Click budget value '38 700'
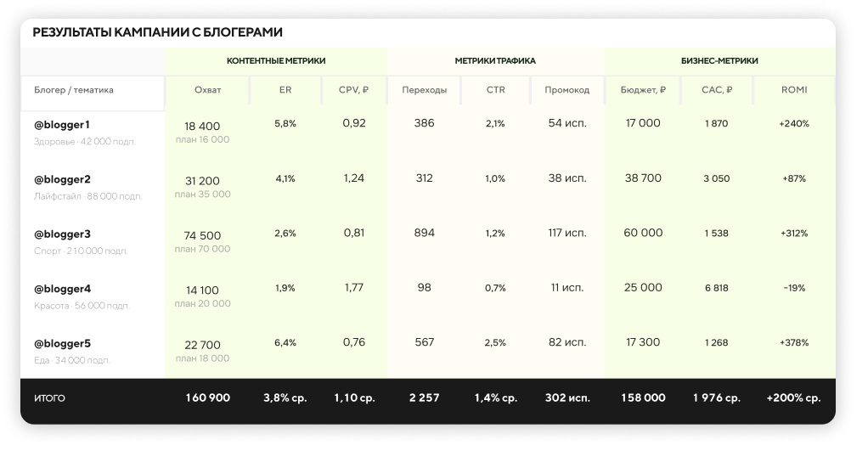868x468 pixels. (x=643, y=178)
